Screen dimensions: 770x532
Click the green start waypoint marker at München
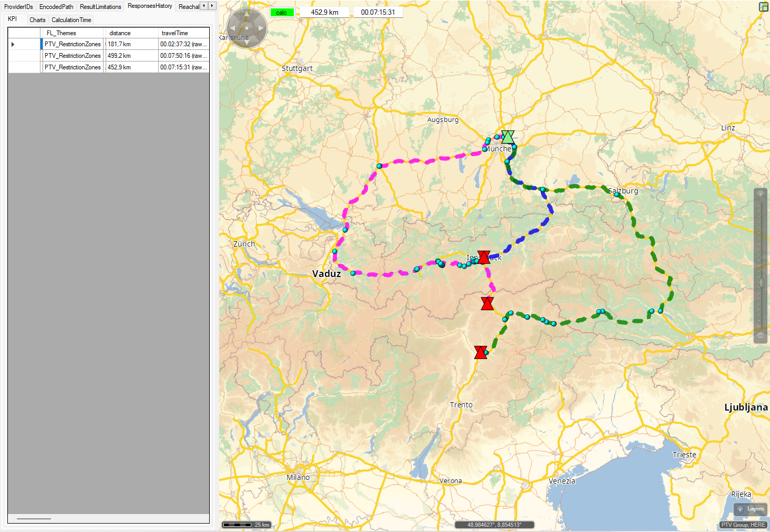(508, 137)
